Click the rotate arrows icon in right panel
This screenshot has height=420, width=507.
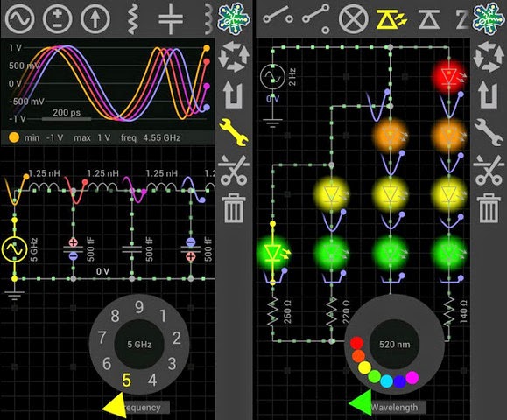click(489, 57)
